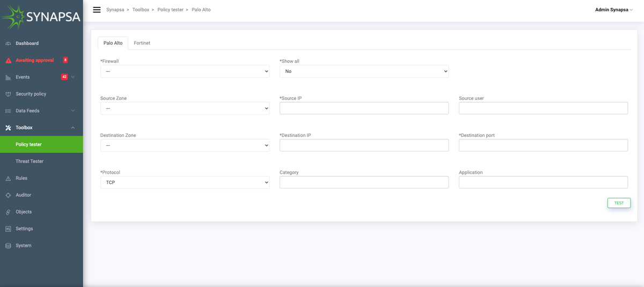Open Auditor menu item
644x287 pixels.
click(x=41, y=195)
